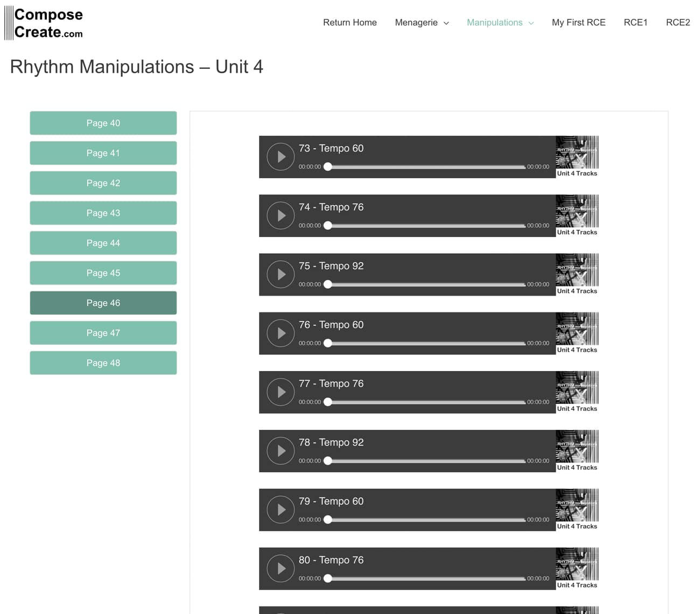Play track 80 - Tempo 76
The width and height of the screenshot is (700, 614).
click(x=281, y=568)
